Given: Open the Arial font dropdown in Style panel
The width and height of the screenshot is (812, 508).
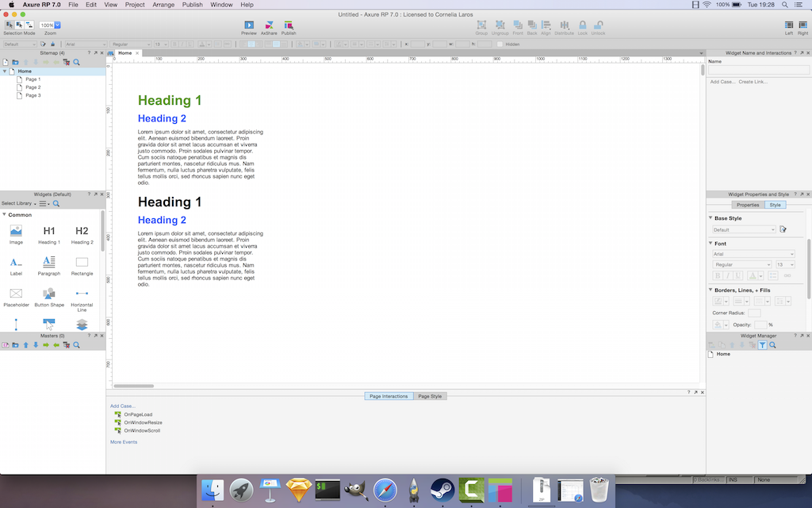Looking at the screenshot, I should point(753,254).
